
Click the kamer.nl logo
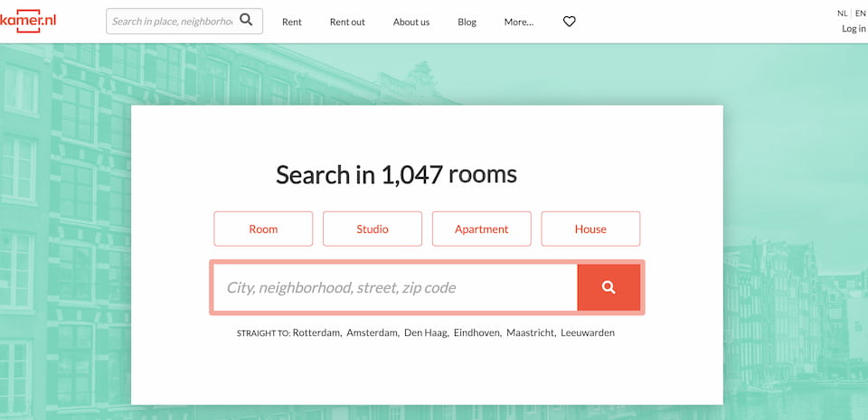[28, 21]
